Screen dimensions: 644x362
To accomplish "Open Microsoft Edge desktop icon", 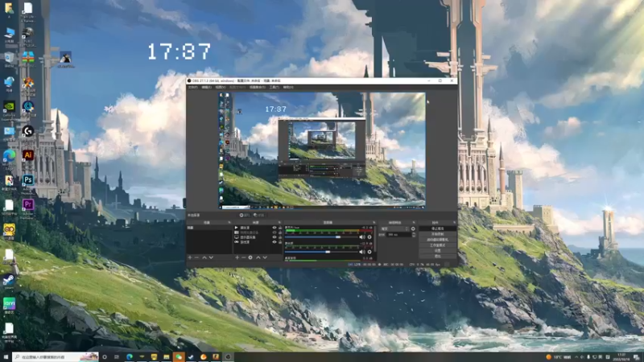I will point(9,155).
